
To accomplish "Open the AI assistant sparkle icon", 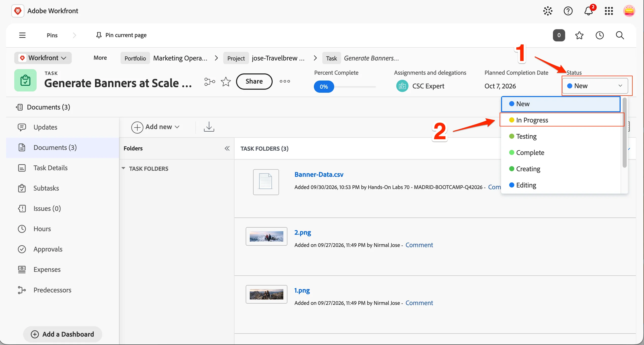I will point(548,11).
